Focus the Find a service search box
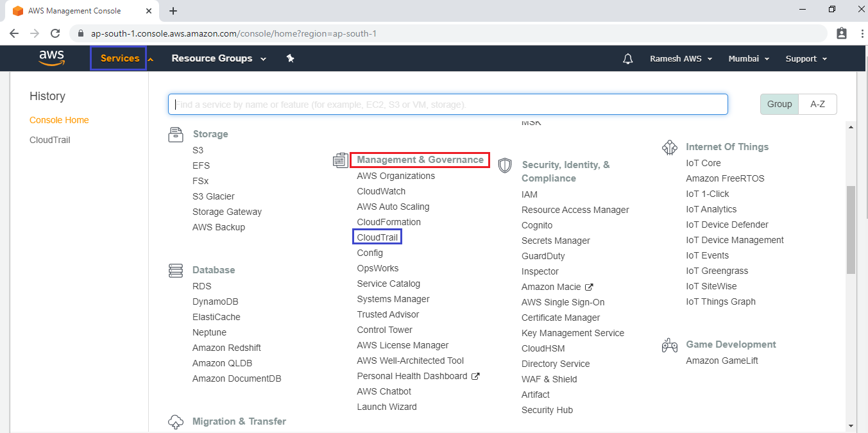The height and width of the screenshot is (433, 868). (x=448, y=105)
